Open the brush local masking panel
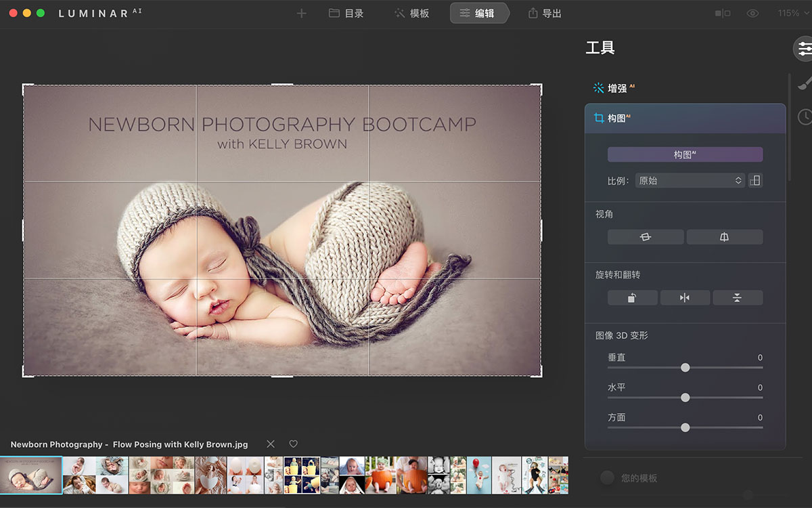 805,83
